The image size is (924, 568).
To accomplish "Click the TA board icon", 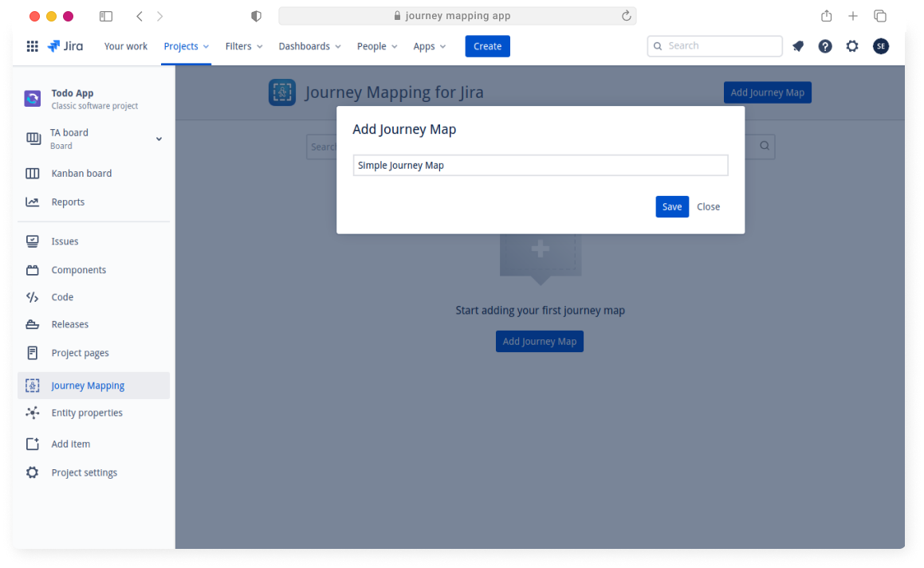I will [33, 139].
